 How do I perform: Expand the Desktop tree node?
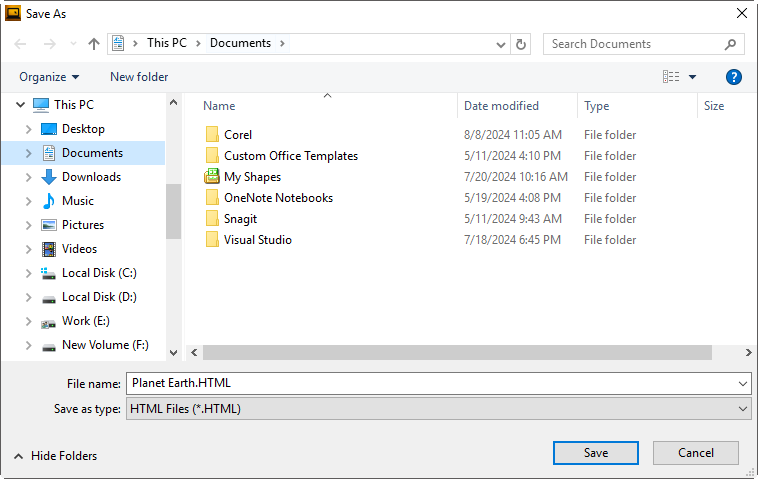tap(28, 129)
